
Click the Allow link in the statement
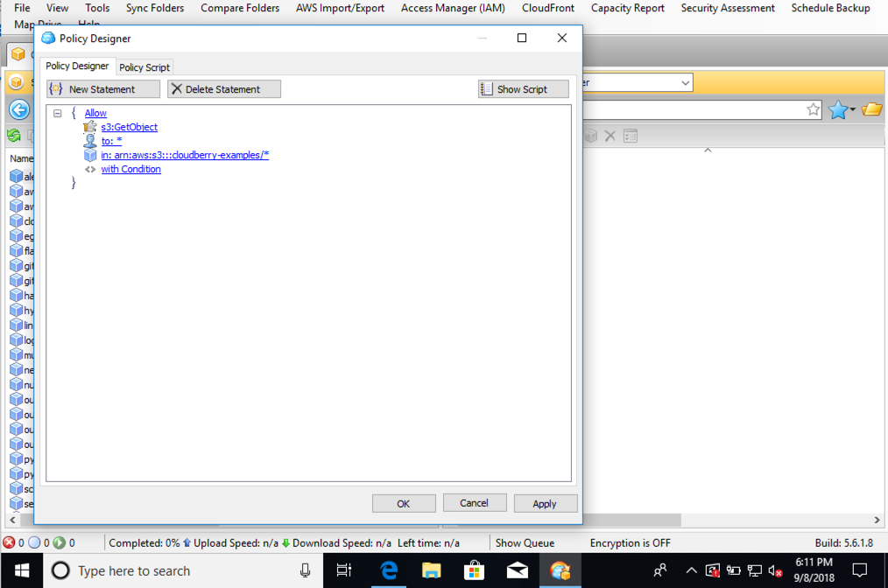pyautogui.click(x=95, y=113)
